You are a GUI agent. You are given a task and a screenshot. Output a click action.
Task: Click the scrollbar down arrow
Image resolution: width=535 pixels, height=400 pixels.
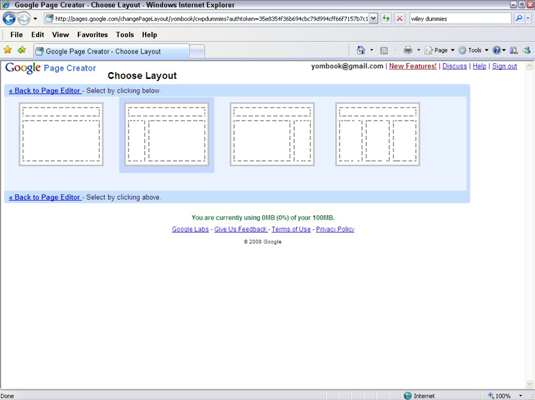tap(530, 384)
